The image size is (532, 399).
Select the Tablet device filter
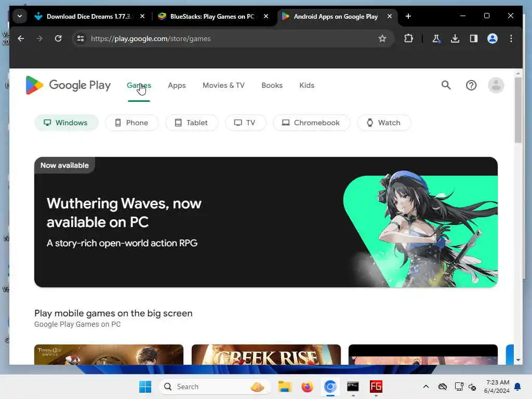[x=191, y=123]
